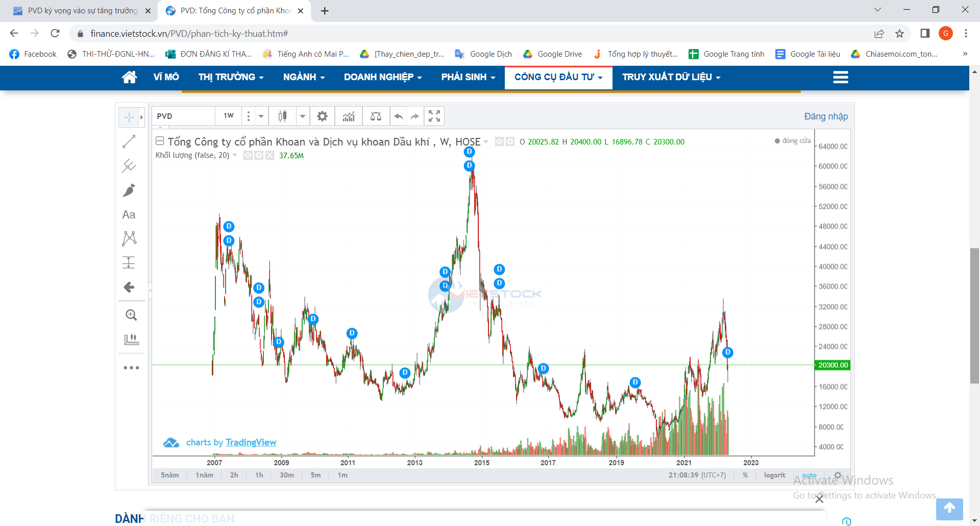Share this page from the address bar
Viewport: 980px width, 526px height.
pyautogui.click(x=879, y=34)
